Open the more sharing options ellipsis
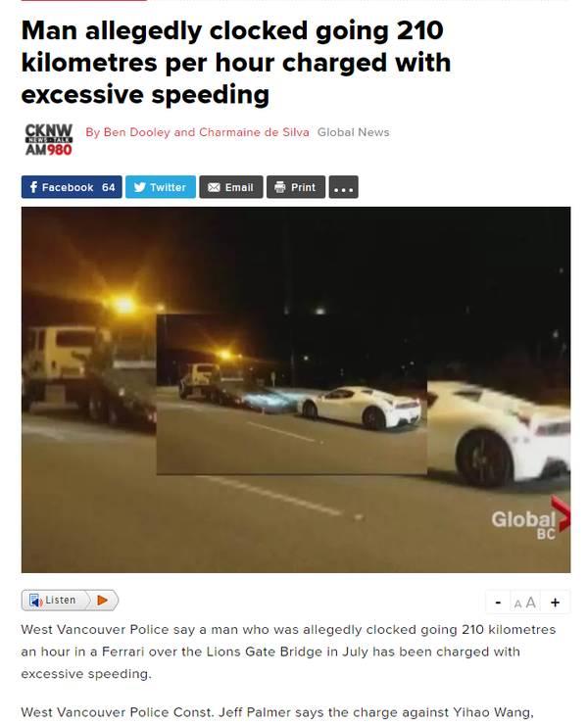The height and width of the screenshot is (724, 588). pyautogui.click(x=343, y=187)
